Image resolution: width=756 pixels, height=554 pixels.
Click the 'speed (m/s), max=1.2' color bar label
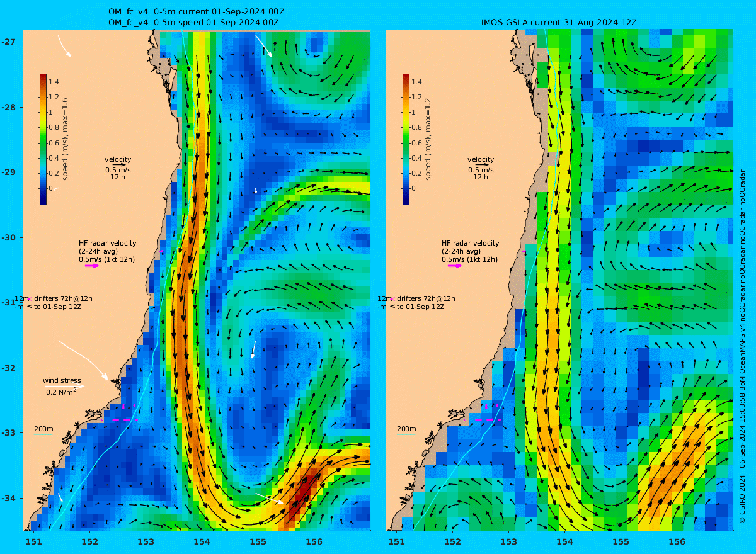point(428,139)
